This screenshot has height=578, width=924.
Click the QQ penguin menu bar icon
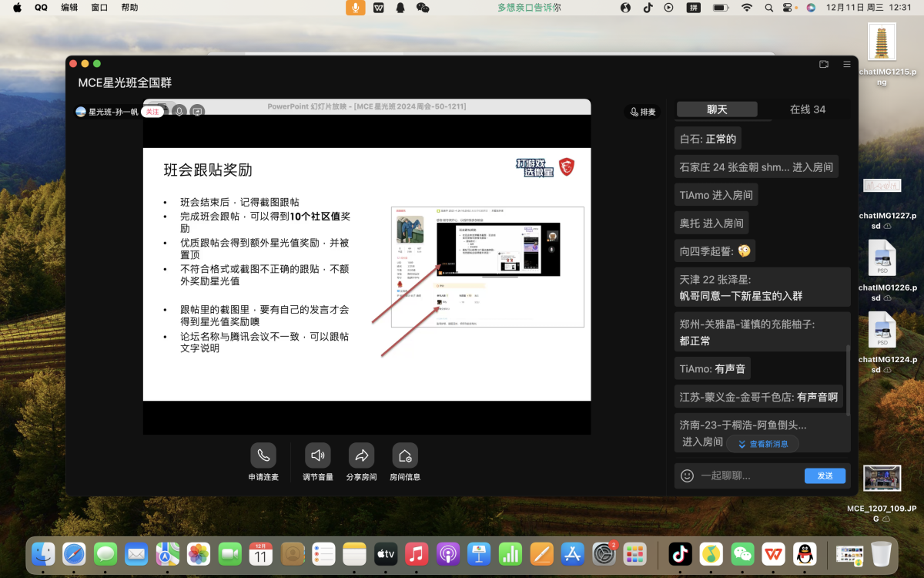pyautogui.click(x=400, y=7)
